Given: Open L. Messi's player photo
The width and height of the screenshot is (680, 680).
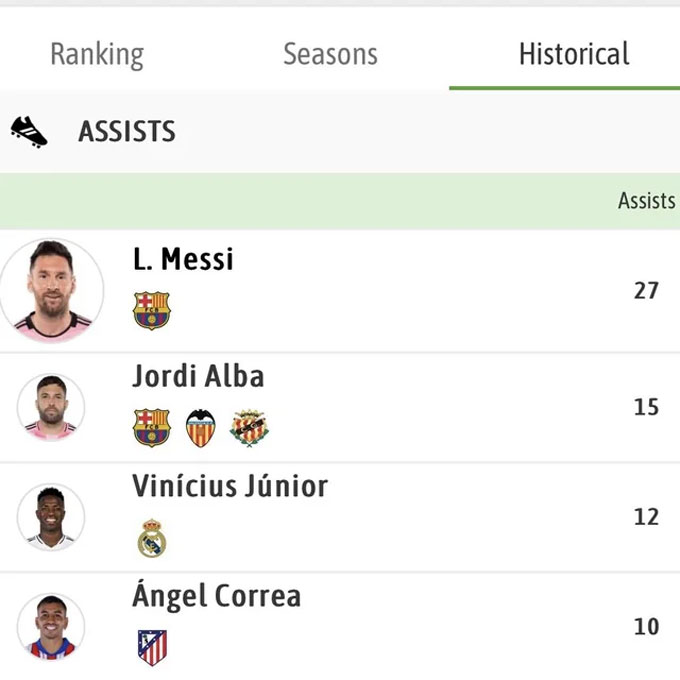Looking at the screenshot, I should (x=52, y=290).
